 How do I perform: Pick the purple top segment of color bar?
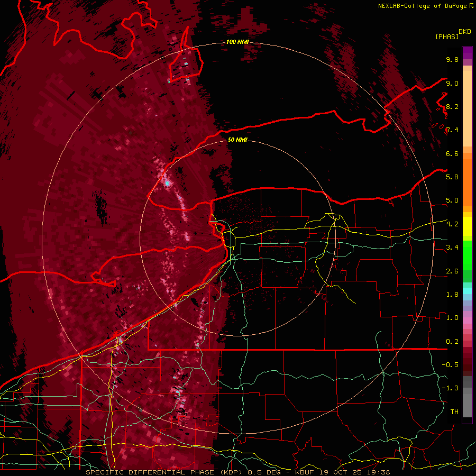click(467, 53)
